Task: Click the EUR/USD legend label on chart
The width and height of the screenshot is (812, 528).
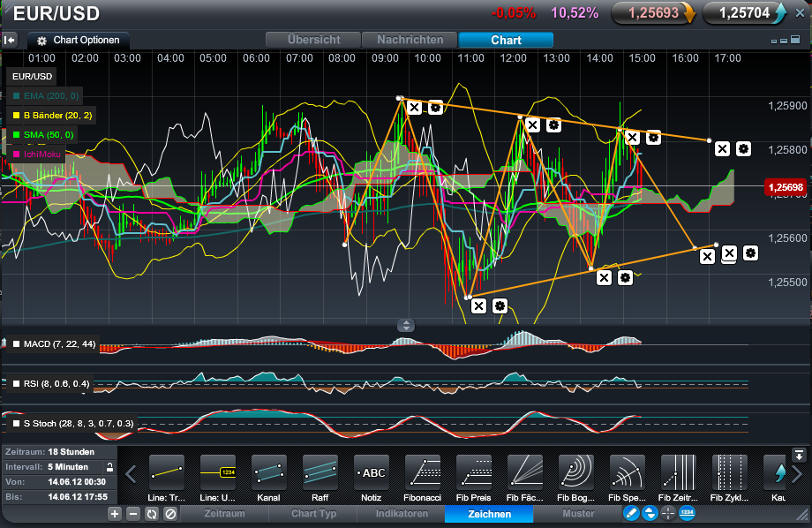Action: (32, 76)
